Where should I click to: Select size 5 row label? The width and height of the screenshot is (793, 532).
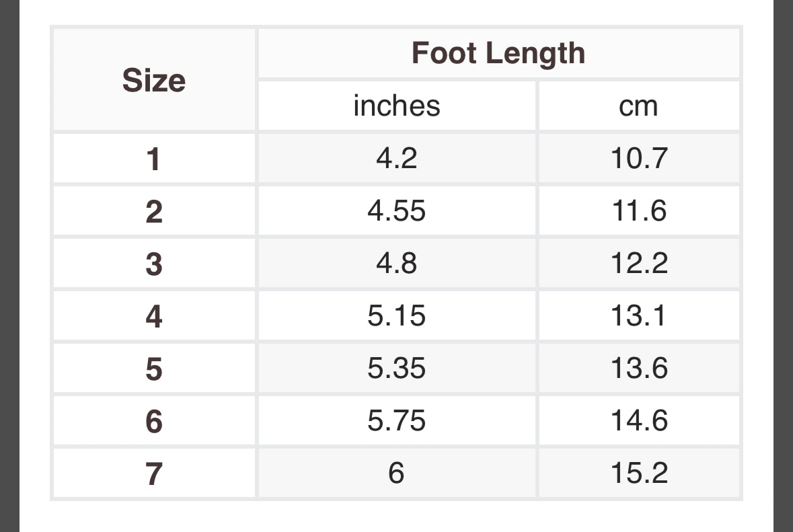pyautogui.click(x=154, y=369)
